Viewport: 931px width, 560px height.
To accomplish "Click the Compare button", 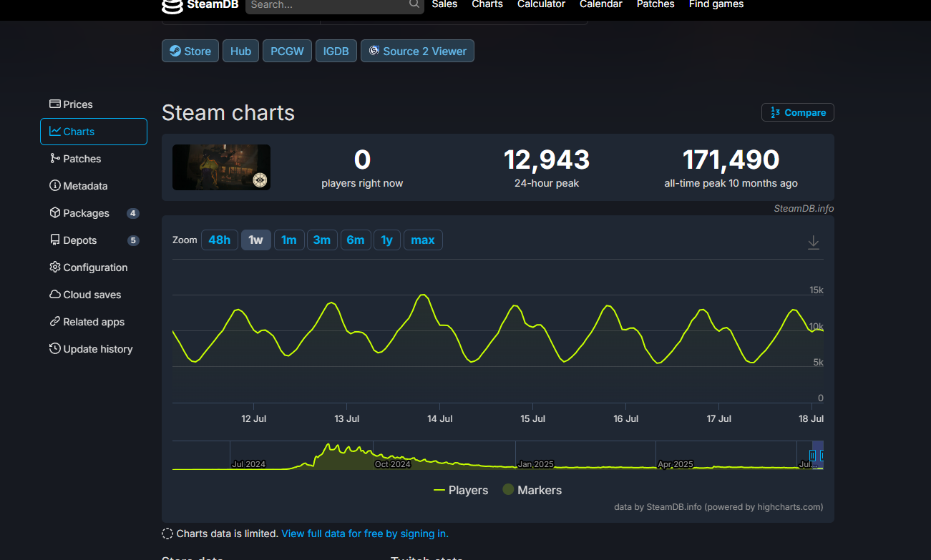I will click(x=797, y=112).
